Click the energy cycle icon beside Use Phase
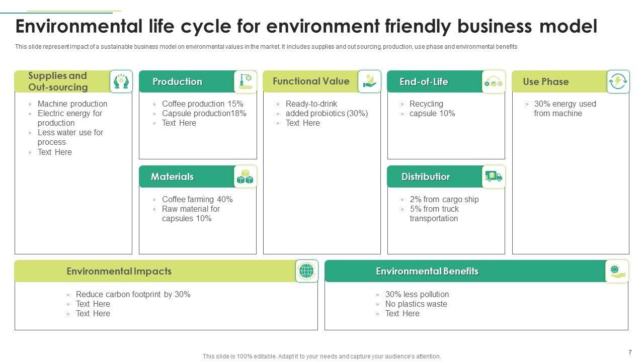 [x=618, y=81]
